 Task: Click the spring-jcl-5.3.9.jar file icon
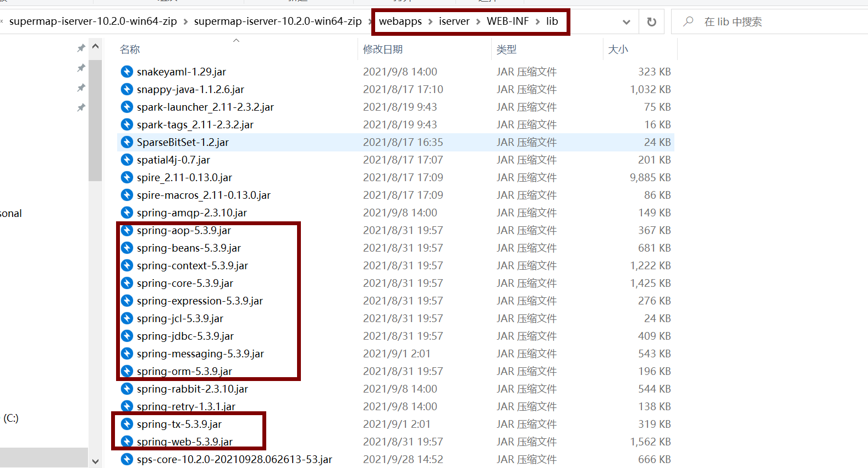(x=127, y=318)
